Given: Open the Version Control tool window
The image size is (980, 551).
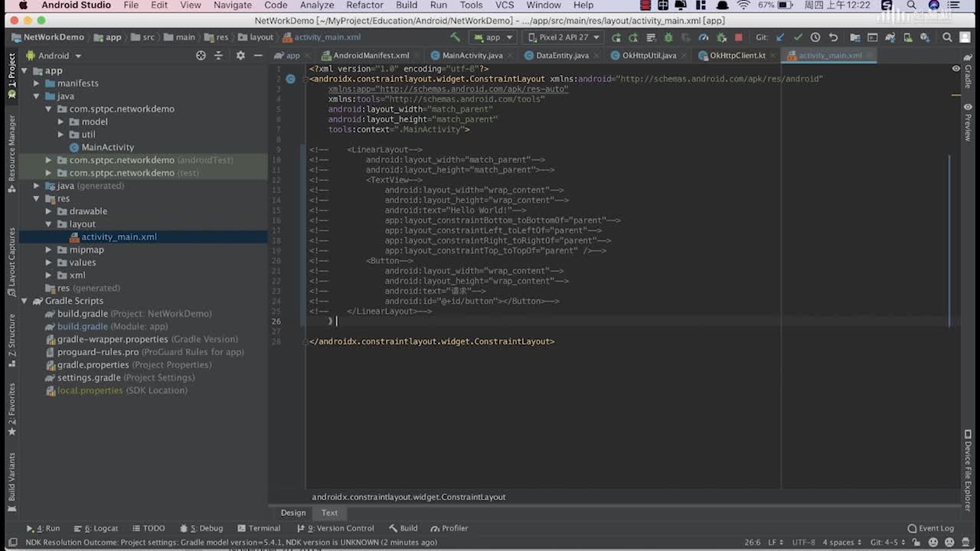Looking at the screenshot, I should 335,528.
